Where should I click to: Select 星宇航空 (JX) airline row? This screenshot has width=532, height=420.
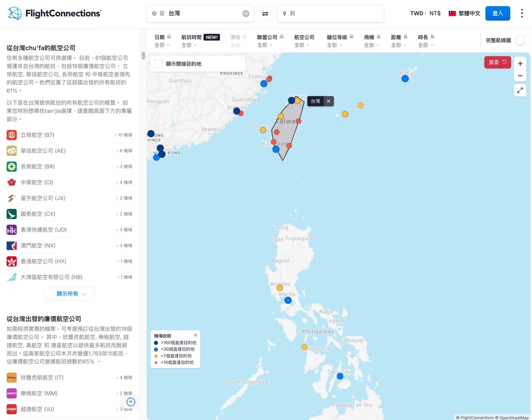pos(69,198)
